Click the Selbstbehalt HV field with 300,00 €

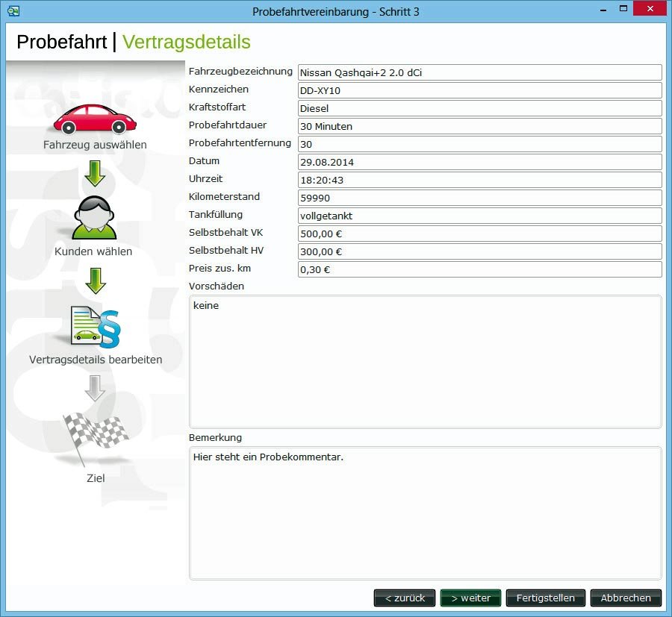click(x=480, y=252)
